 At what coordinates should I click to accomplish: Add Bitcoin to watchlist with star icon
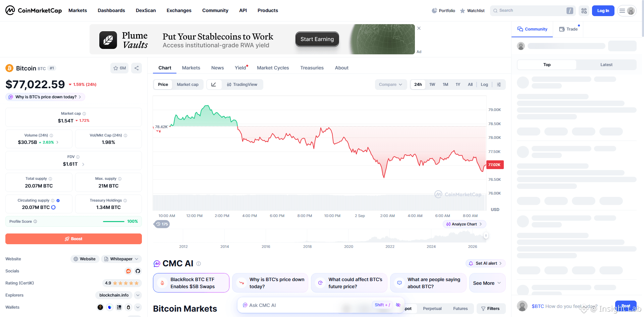point(119,68)
